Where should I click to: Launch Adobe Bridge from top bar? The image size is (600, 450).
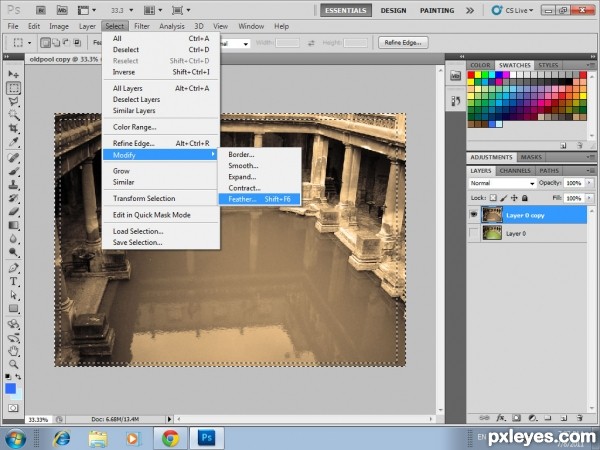(41, 10)
